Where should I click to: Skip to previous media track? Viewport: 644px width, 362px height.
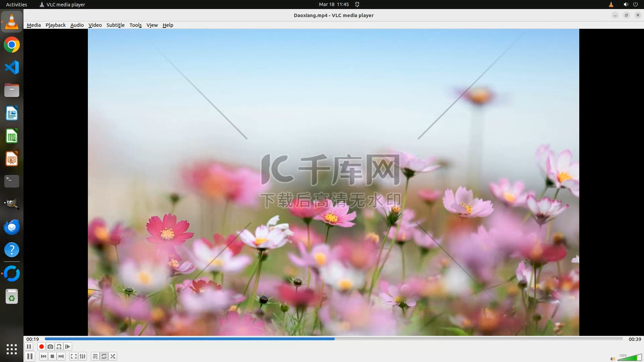[44, 356]
